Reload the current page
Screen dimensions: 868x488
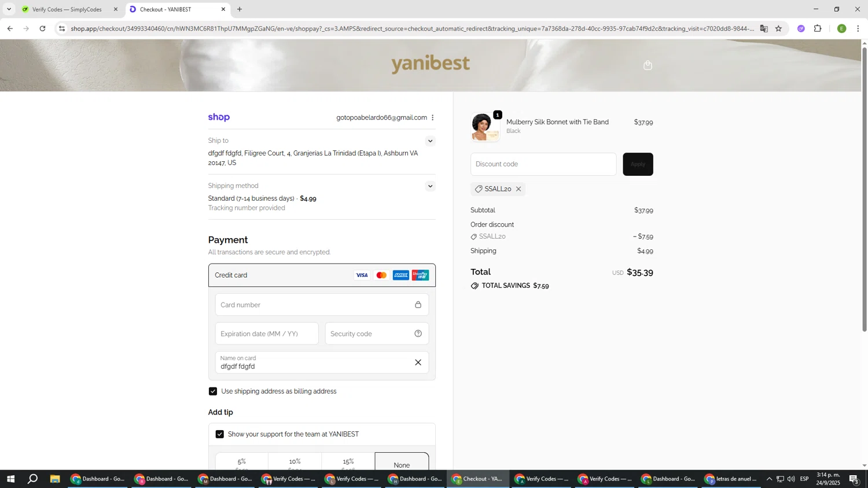[x=42, y=28]
